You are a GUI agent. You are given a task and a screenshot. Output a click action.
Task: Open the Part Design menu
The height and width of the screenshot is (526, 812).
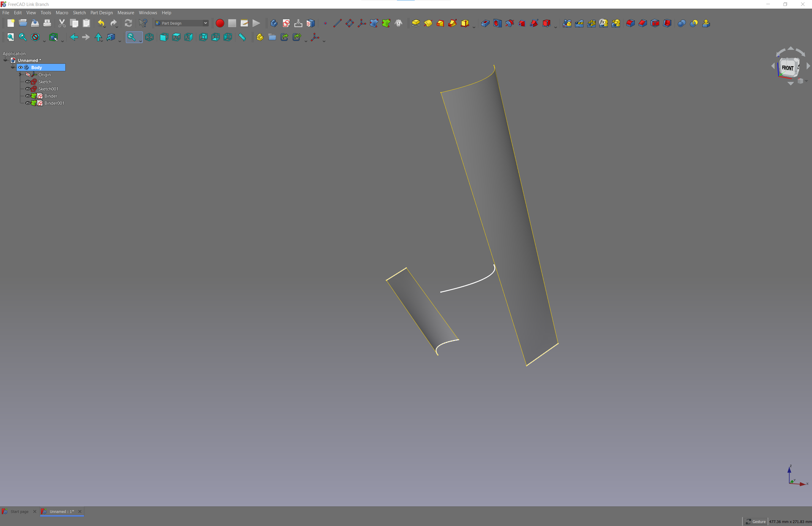[101, 13]
